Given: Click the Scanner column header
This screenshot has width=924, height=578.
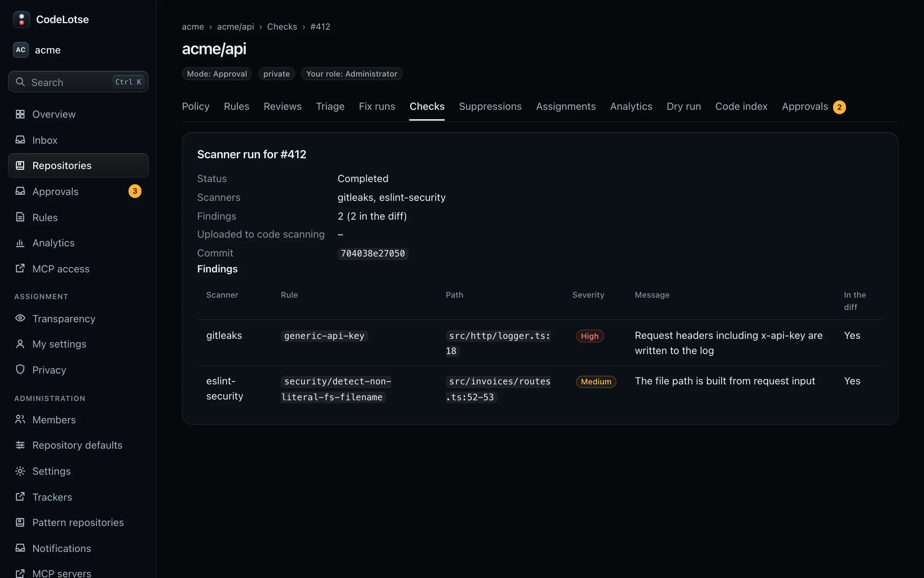Looking at the screenshot, I should 222,295.
